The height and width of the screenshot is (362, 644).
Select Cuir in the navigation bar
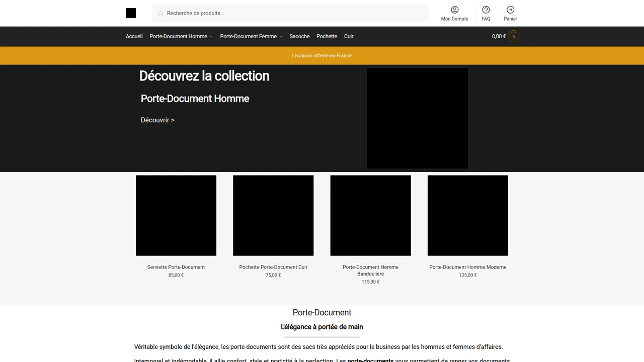coord(349,36)
